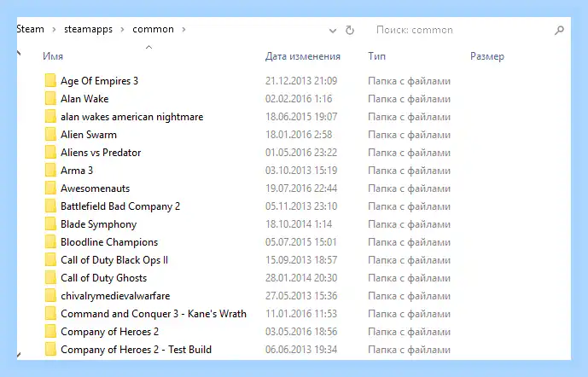Image resolution: width=588 pixels, height=377 pixels.
Task: Click the date 15.09.2013 18:57
Action: [301, 260]
